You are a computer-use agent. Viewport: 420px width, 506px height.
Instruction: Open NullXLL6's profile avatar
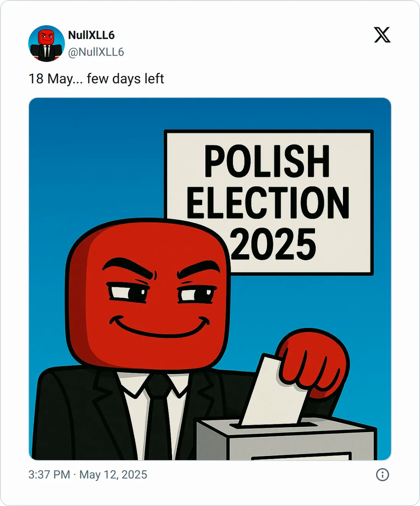46,43
